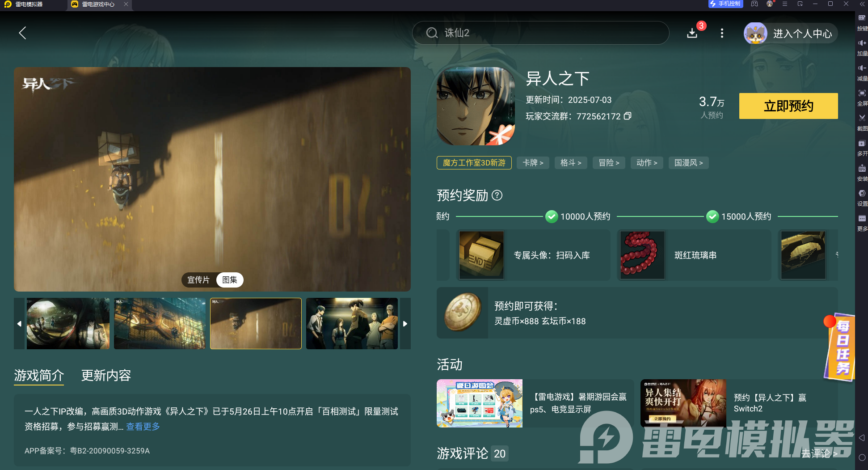
Task: Take a screenshot with the 截图 icon
Action: (x=862, y=122)
